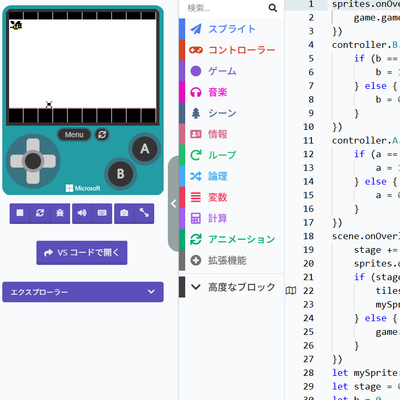Tap the A button on simulator
Screen dimensions: 400x400
[144, 149]
